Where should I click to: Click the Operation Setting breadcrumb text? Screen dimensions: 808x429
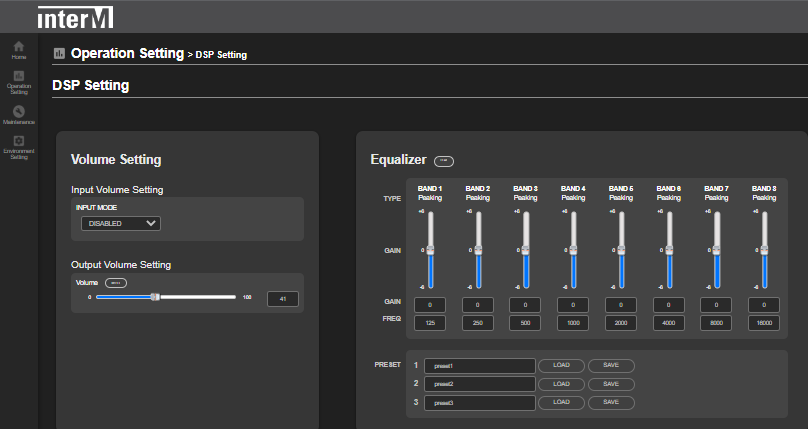(127, 53)
